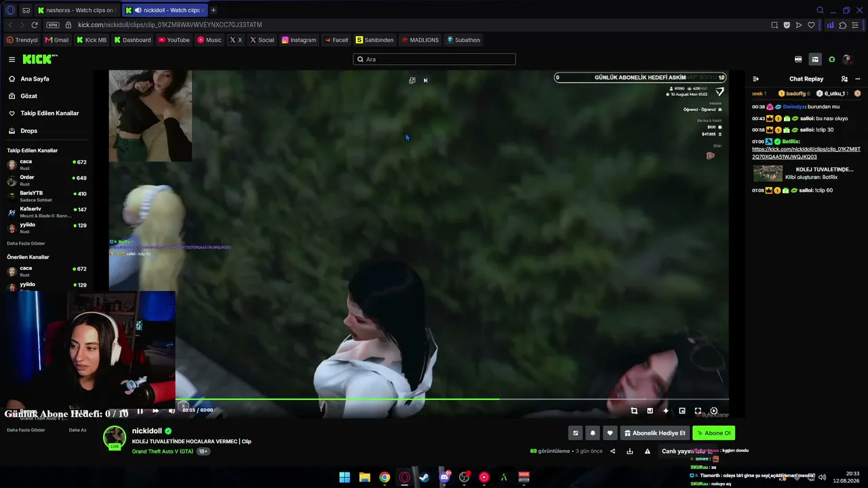Open Chat Replay more options menu

pos(858,79)
